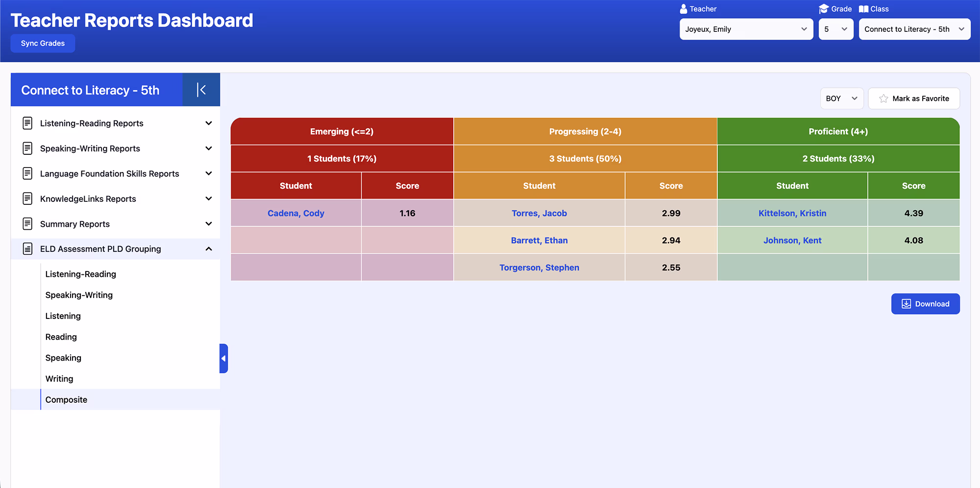Viewport: 980px width, 488px height.
Task: Click the document icon beside Summary Reports
Action: pos(27,224)
